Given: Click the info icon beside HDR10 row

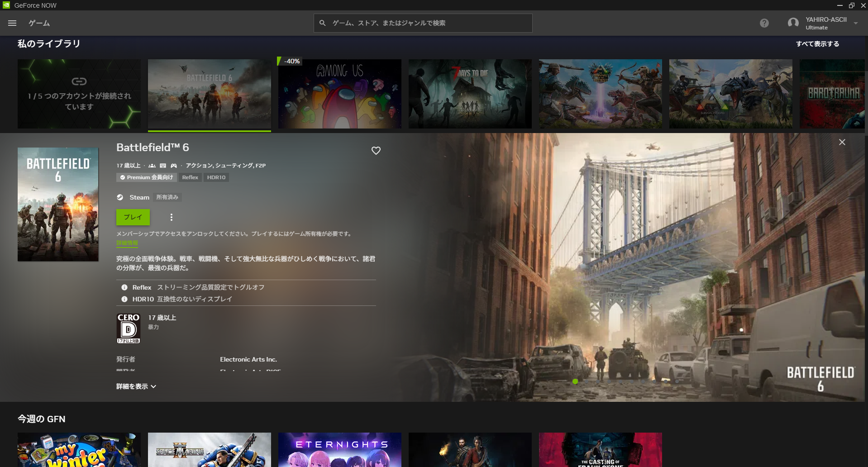Looking at the screenshot, I should [124, 299].
